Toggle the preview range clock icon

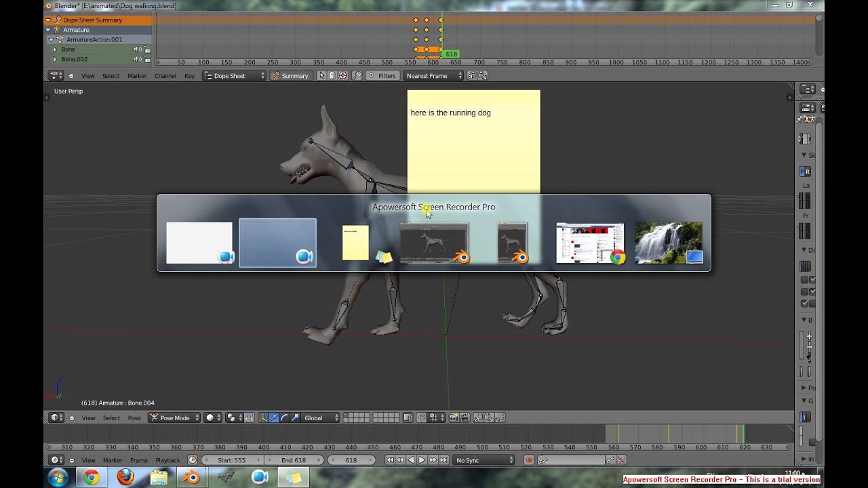[193, 460]
